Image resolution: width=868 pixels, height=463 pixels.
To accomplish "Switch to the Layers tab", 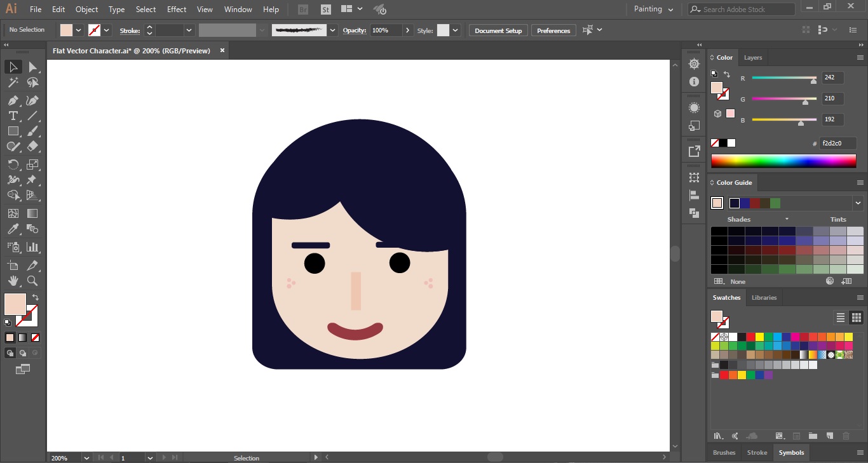I will pos(753,57).
